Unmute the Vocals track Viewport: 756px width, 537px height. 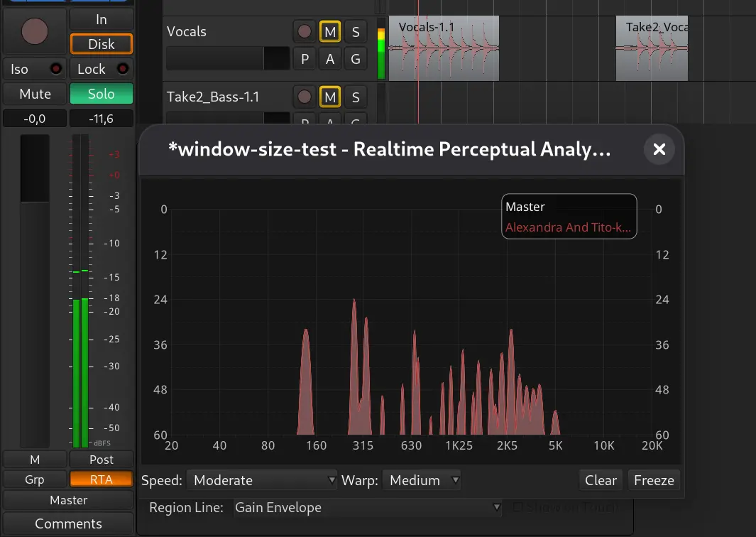click(x=330, y=32)
